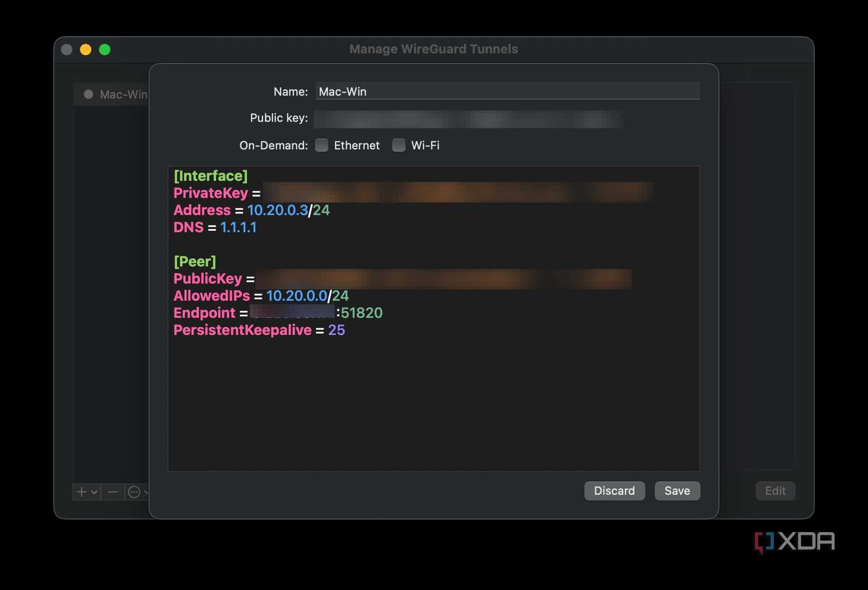Image resolution: width=868 pixels, height=590 pixels.
Task: Save the tunnel configuration
Action: (677, 491)
